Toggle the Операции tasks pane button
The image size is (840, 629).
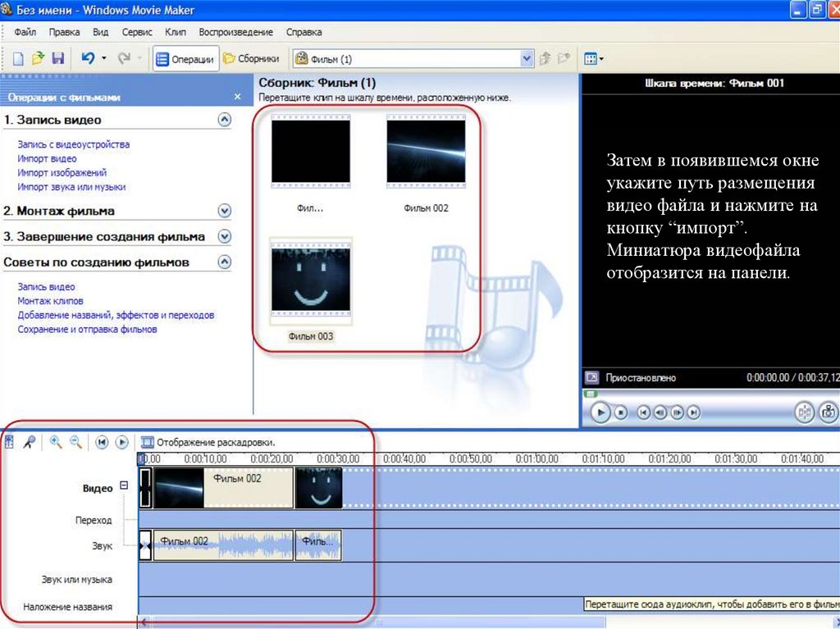coord(185,59)
